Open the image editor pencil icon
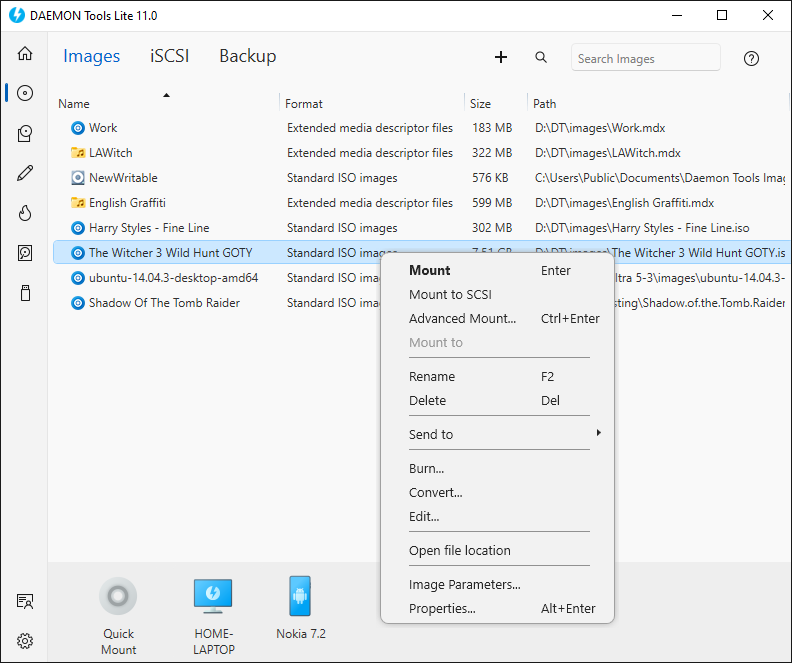Viewport: 792px width, 663px height. point(25,173)
